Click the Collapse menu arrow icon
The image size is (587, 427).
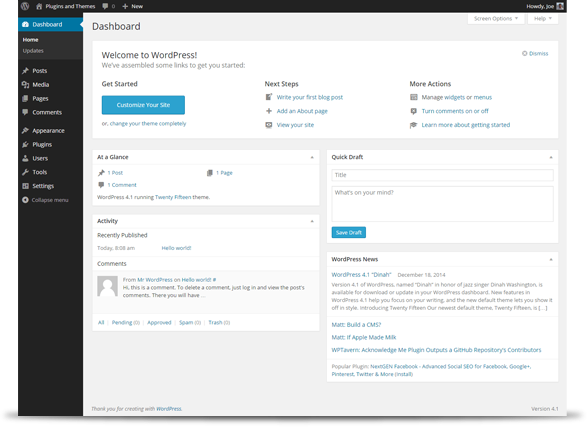pos(25,200)
